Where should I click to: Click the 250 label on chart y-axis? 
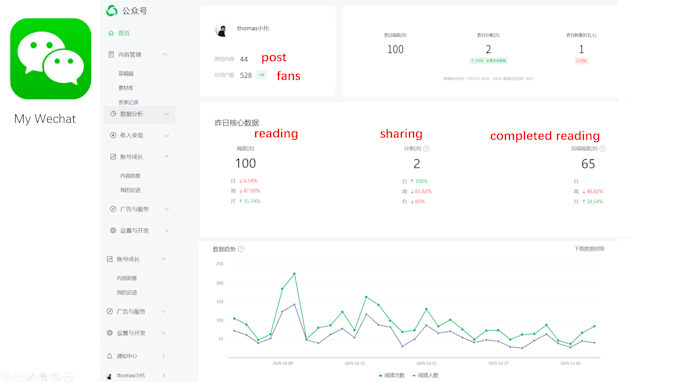pos(220,264)
